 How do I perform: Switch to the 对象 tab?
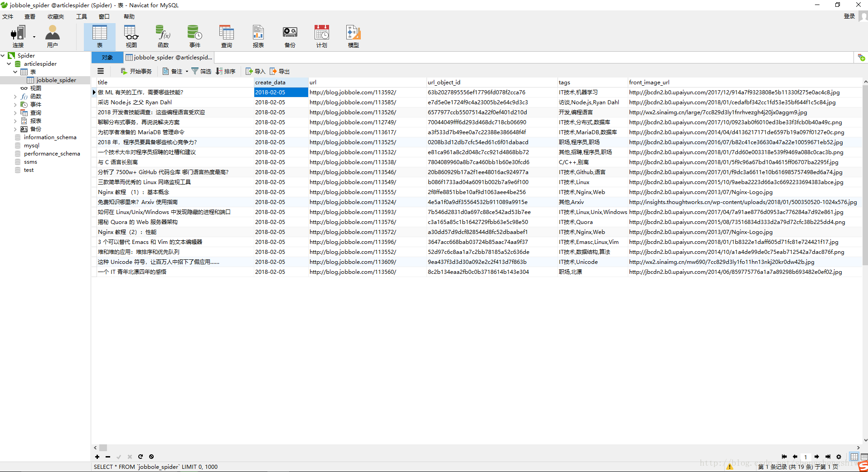click(x=107, y=58)
